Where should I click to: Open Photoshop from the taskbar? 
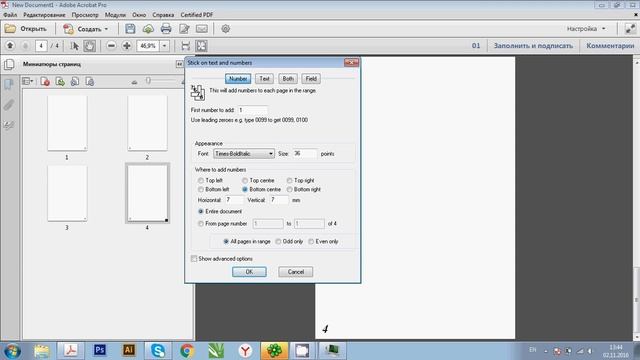pyautogui.click(x=100, y=350)
